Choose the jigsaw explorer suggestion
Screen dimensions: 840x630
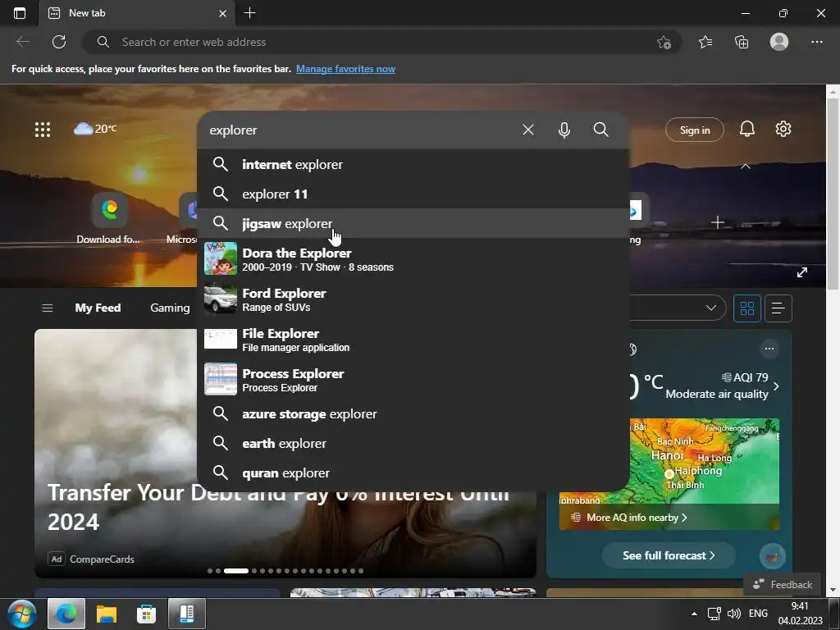[413, 223]
